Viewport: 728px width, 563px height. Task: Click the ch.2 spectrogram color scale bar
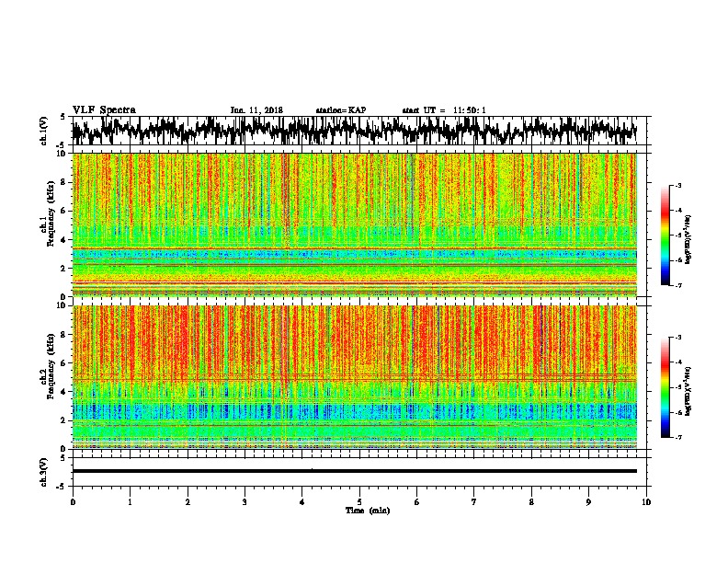point(665,387)
